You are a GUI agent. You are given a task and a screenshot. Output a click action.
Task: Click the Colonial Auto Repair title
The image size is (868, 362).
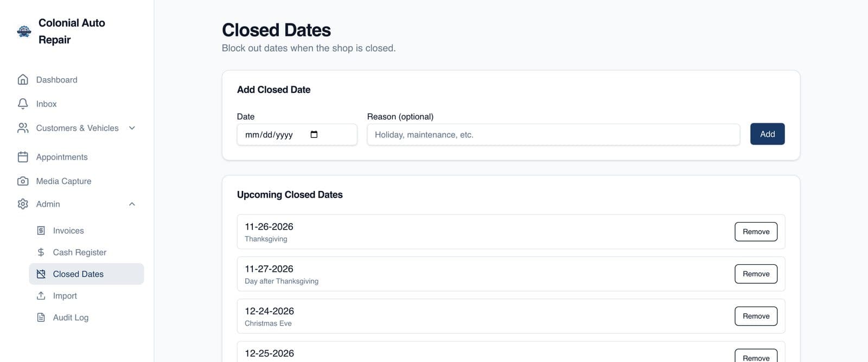point(72,31)
